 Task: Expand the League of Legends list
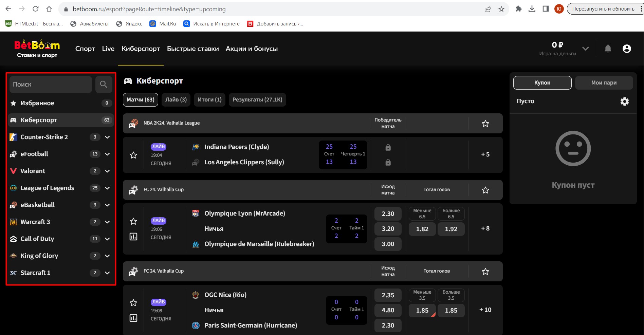coord(107,188)
